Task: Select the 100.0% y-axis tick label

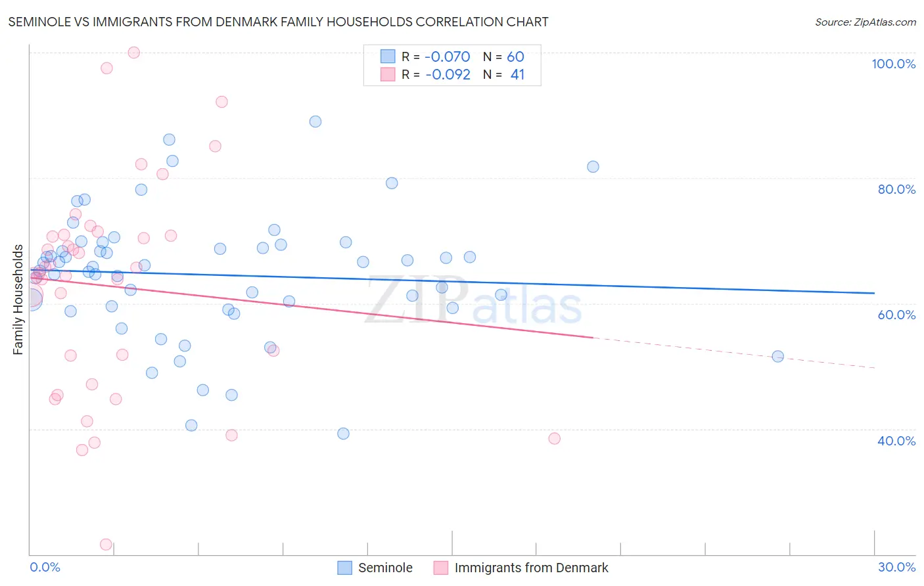Action: (893, 64)
